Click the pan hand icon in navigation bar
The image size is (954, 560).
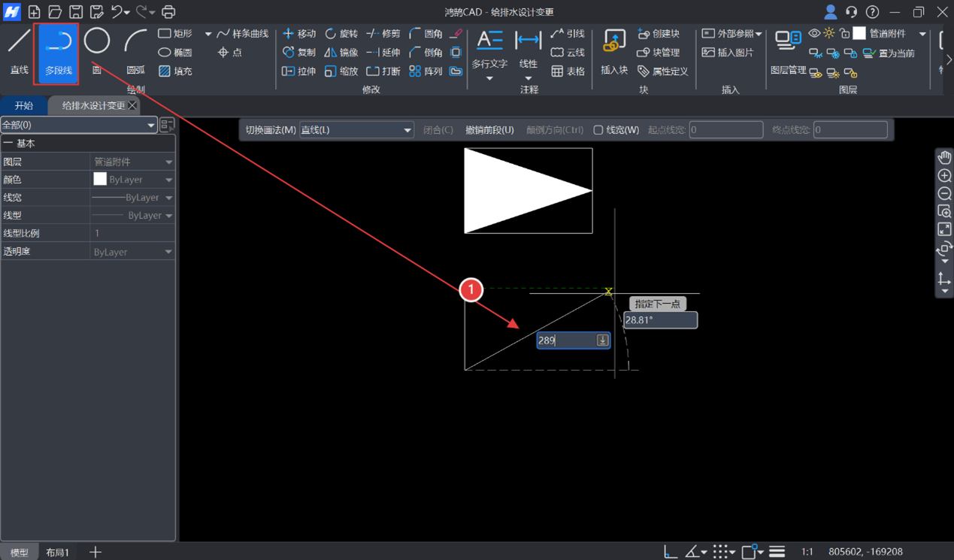click(x=944, y=157)
